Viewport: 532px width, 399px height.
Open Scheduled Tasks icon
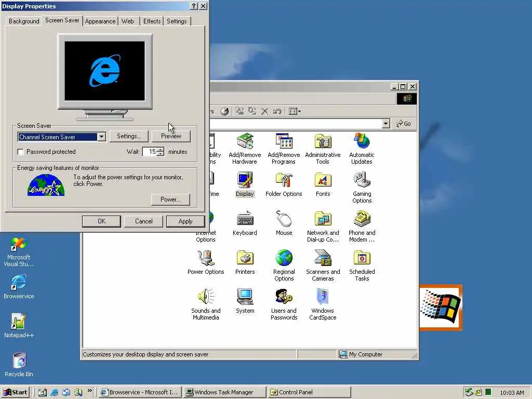(x=362, y=265)
